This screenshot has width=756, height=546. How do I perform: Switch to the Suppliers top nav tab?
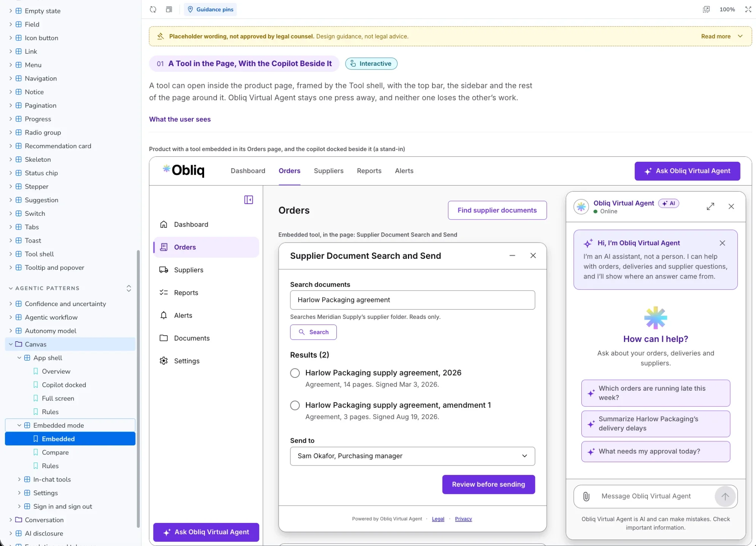pos(328,171)
